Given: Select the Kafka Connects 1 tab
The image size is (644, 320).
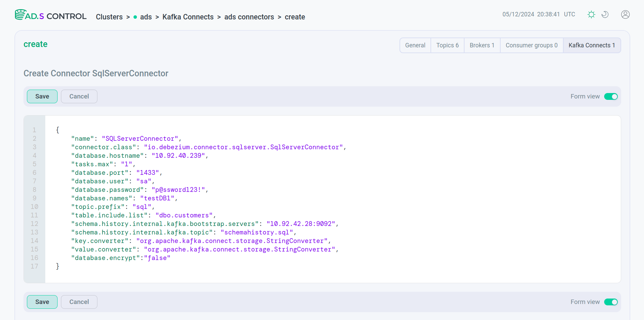Looking at the screenshot, I should 592,45.
